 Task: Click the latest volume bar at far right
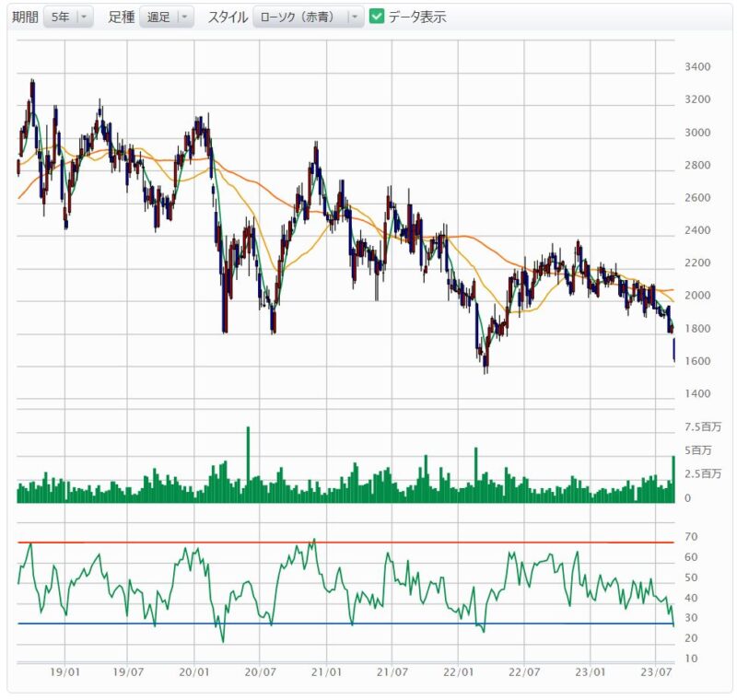coord(673,479)
